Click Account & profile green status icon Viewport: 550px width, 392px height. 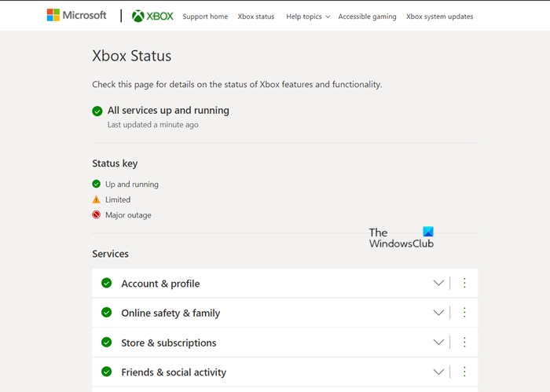tap(106, 283)
